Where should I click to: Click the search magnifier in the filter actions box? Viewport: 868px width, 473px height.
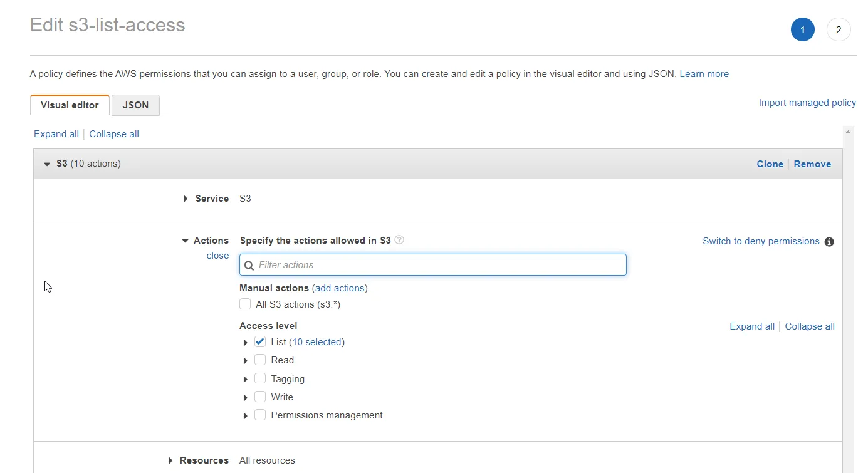tap(249, 265)
